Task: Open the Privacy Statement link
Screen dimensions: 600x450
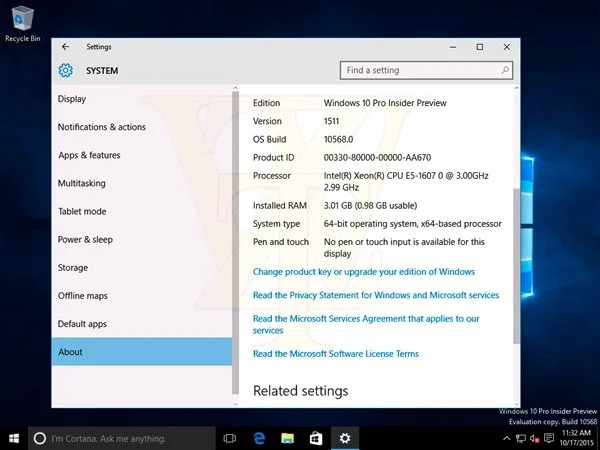Action: 376,295
